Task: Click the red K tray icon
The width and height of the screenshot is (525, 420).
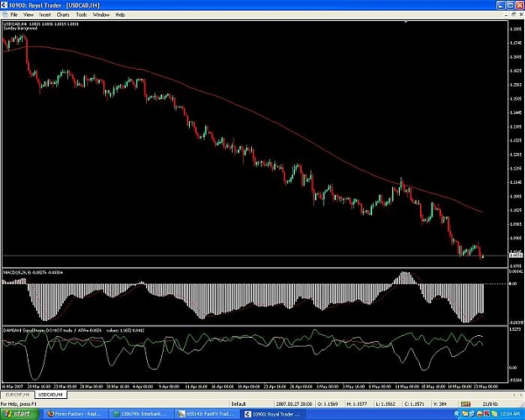Action: [486, 414]
